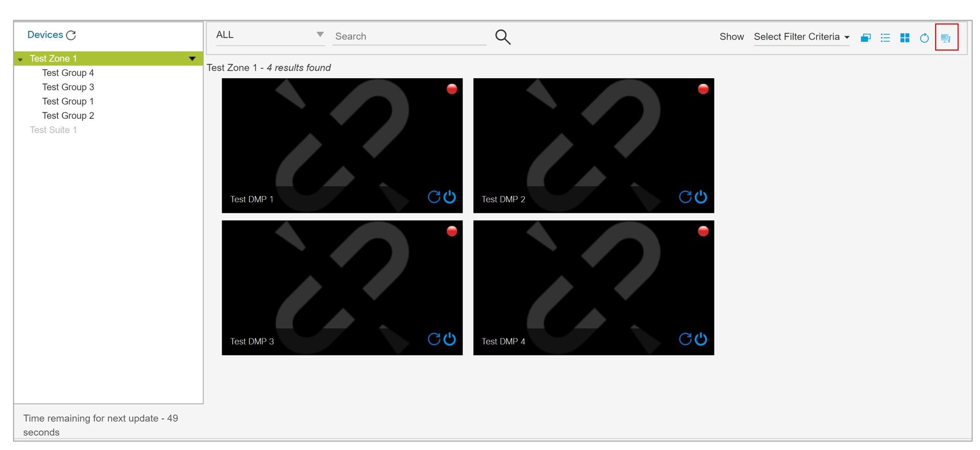Focus the Search input field
The image size is (980, 450).
point(409,37)
